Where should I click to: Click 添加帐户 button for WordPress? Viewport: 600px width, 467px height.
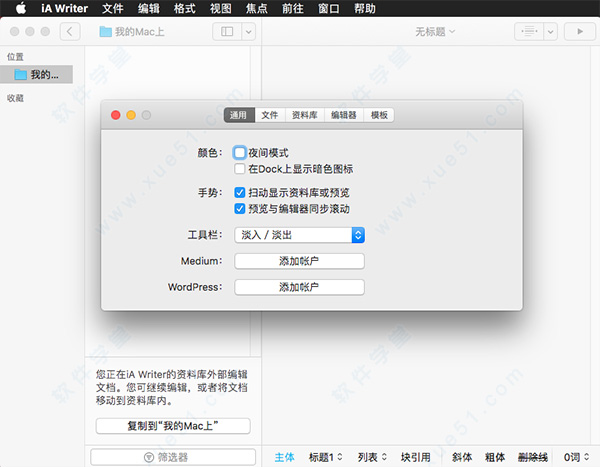click(x=299, y=287)
